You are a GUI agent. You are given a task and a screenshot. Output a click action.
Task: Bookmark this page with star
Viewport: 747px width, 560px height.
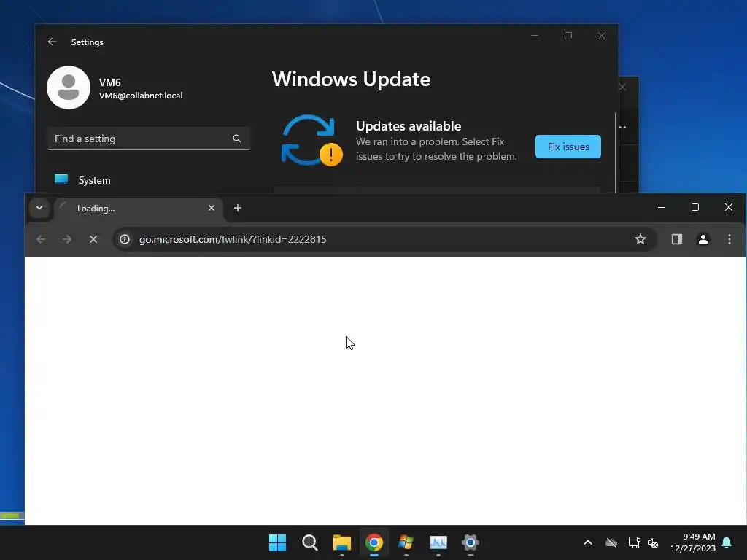(640, 239)
